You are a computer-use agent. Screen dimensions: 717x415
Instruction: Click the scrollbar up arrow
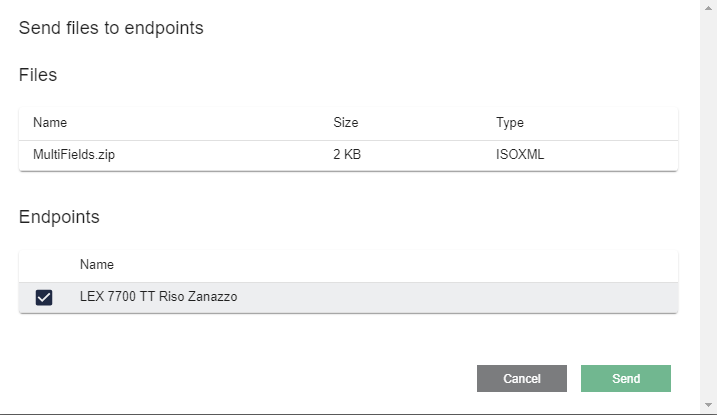tap(708, 8)
